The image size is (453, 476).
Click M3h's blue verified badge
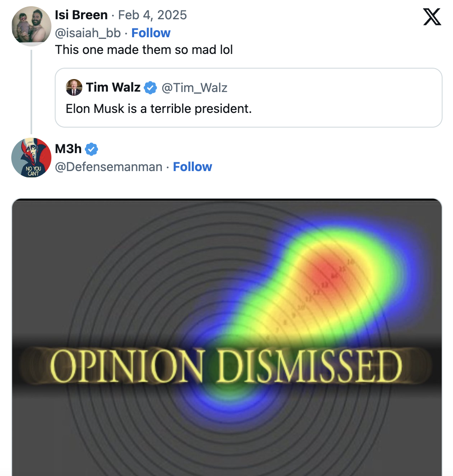click(92, 149)
